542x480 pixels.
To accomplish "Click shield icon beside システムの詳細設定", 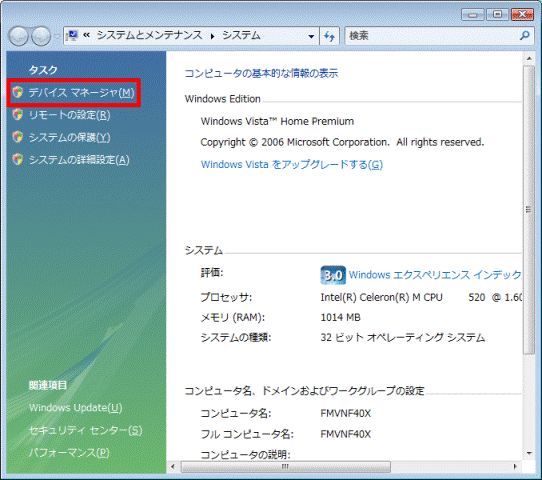I will point(18,159).
